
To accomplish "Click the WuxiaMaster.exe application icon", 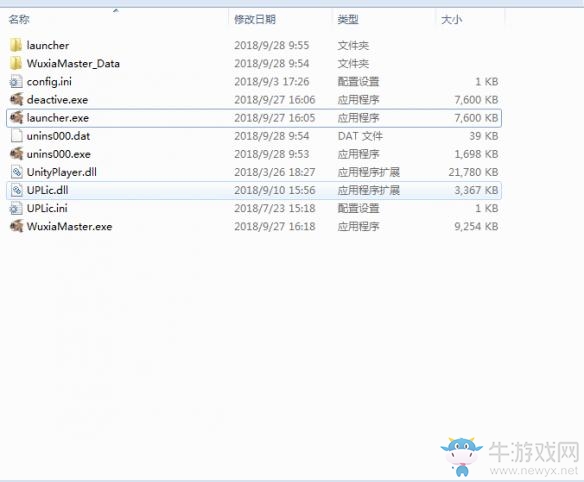I will [x=16, y=226].
